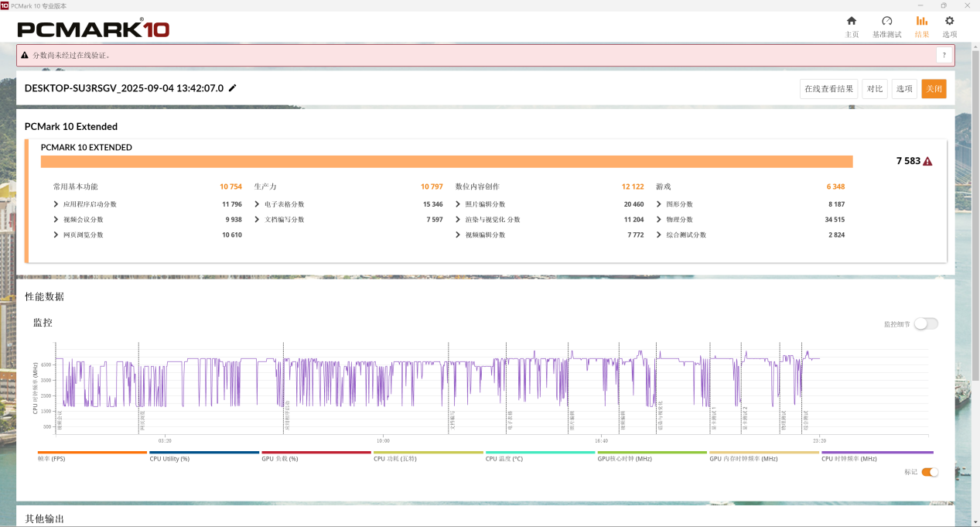Viewport: 980px width, 527px height.
Task: Click the 游戏 score 6 348
Action: tap(835, 187)
